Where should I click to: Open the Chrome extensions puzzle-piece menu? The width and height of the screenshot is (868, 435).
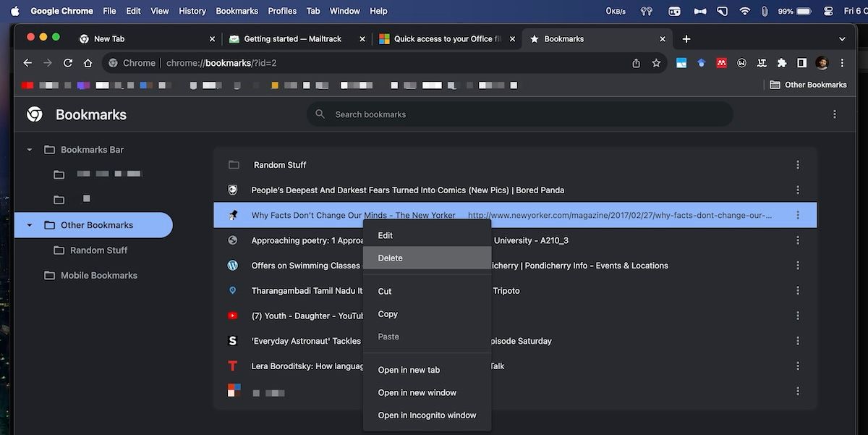(782, 63)
